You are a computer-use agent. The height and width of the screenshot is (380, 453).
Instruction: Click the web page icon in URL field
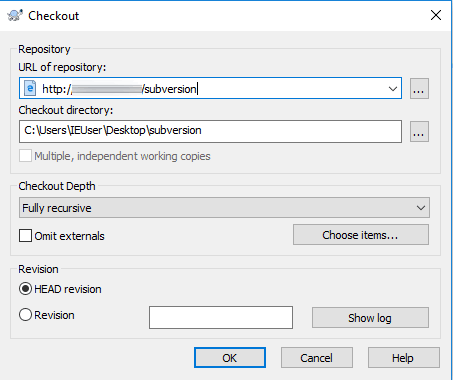point(30,88)
